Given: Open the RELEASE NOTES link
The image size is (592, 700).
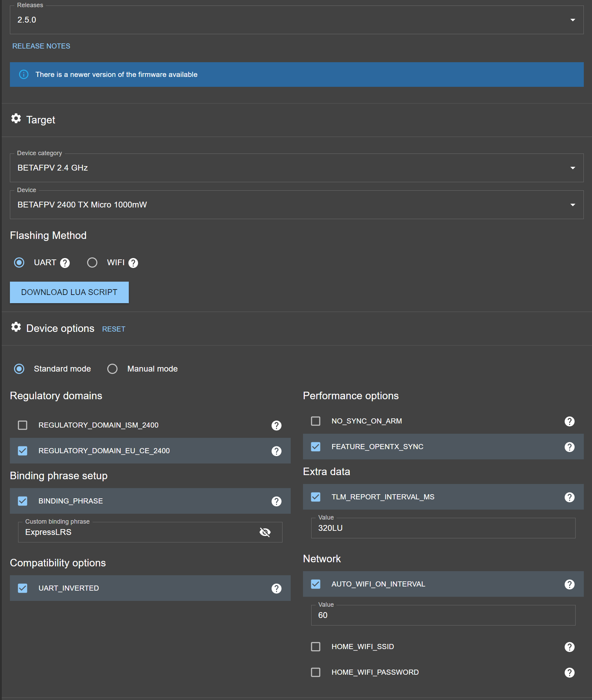Looking at the screenshot, I should [x=41, y=46].
